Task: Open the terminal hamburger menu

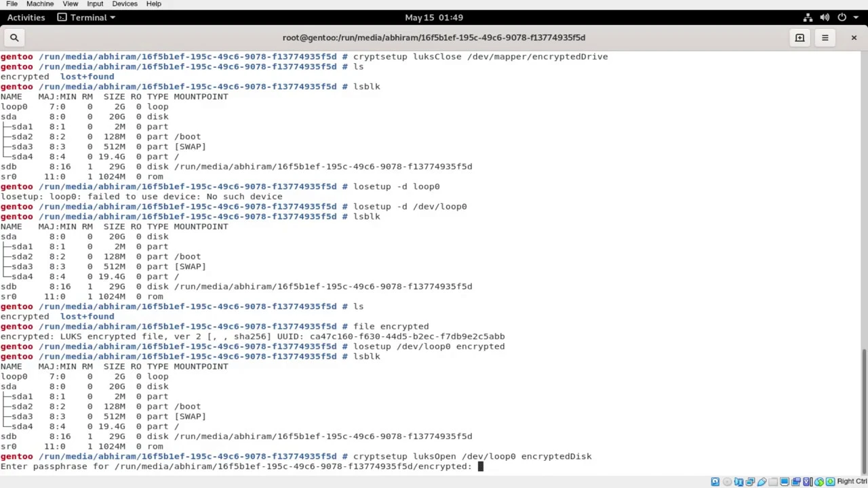Action: pos(825,37)
